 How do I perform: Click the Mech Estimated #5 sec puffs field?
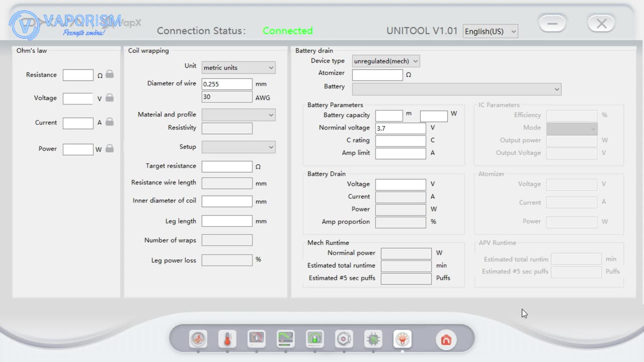pyautogui.click(x=406, y=279)
